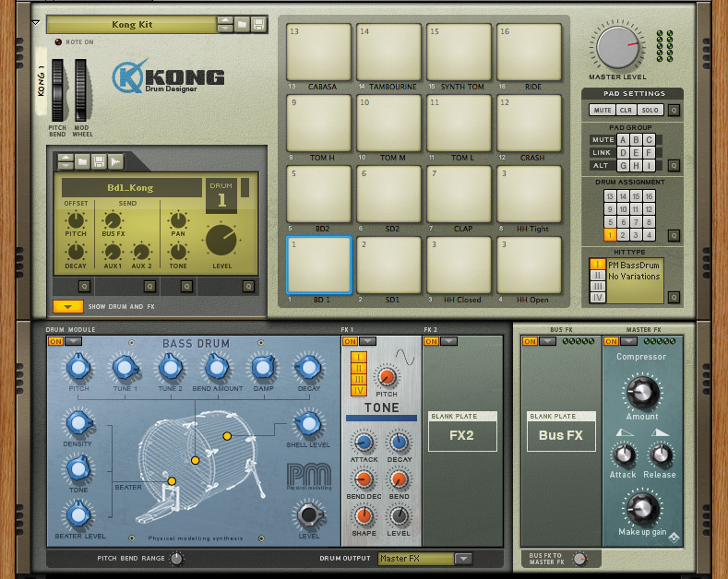The height and width of the screenshot is (579, 728).
Task: Toggle the pad Mute button in Pad Settings
Action: 603,111
